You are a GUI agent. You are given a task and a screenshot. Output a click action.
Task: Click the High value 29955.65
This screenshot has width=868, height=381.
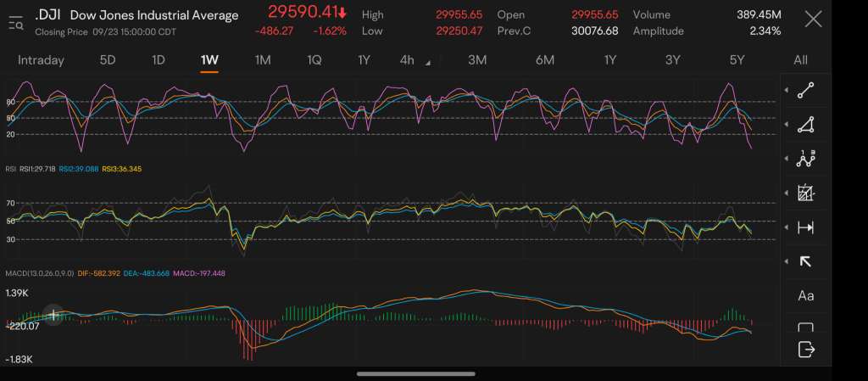click(459, 15)
